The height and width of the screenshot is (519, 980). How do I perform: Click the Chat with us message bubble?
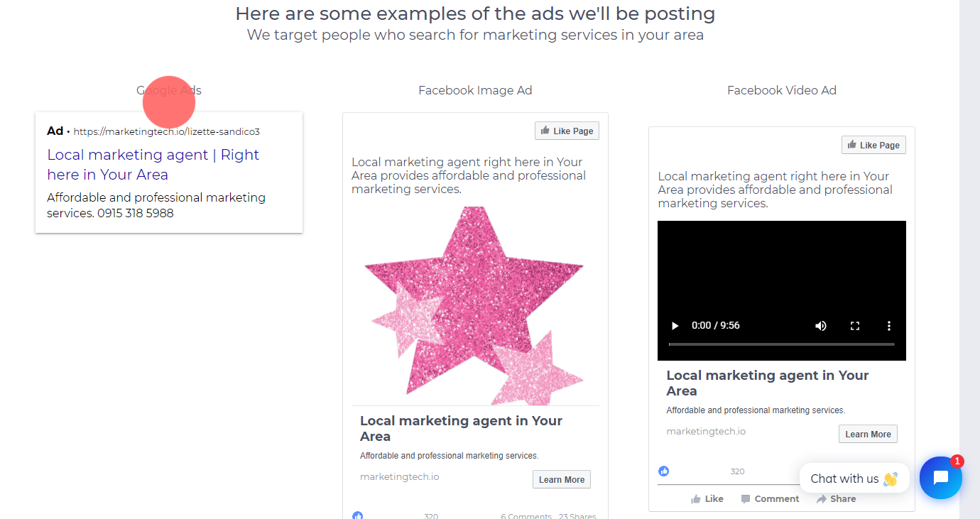coord(854,479)
